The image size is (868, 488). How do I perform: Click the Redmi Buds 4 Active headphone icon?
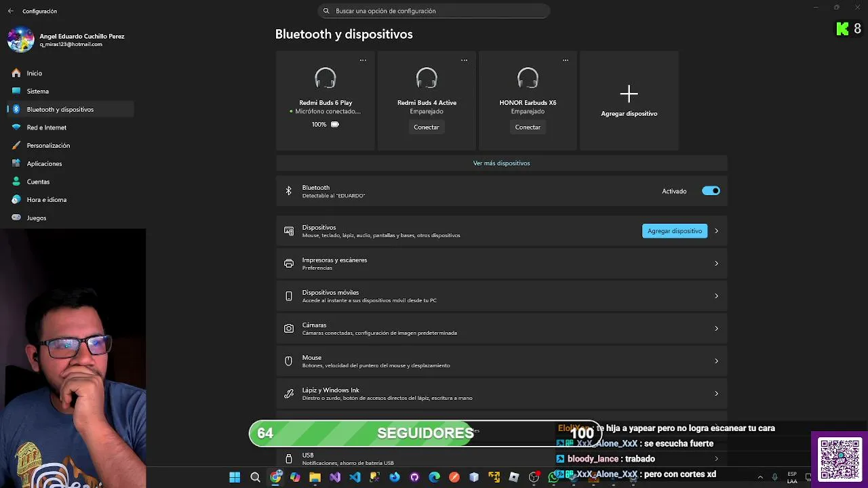point(427,79)
